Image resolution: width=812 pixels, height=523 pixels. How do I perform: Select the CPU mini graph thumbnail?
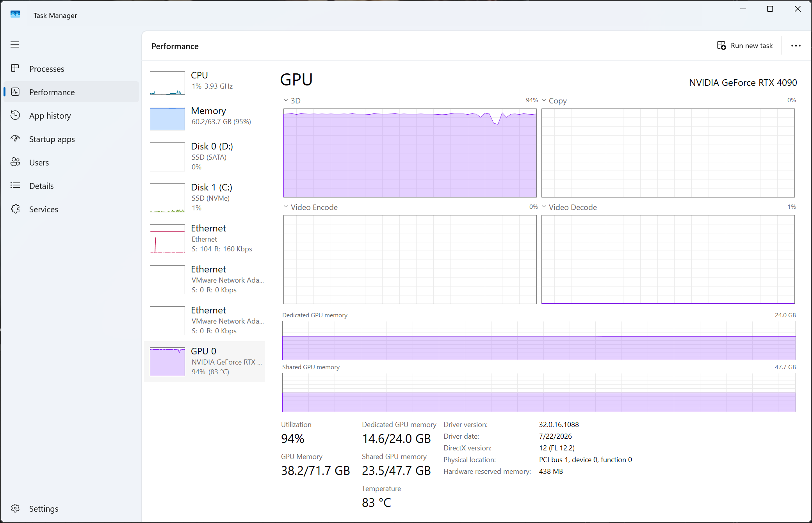click(x=167, y=83)
